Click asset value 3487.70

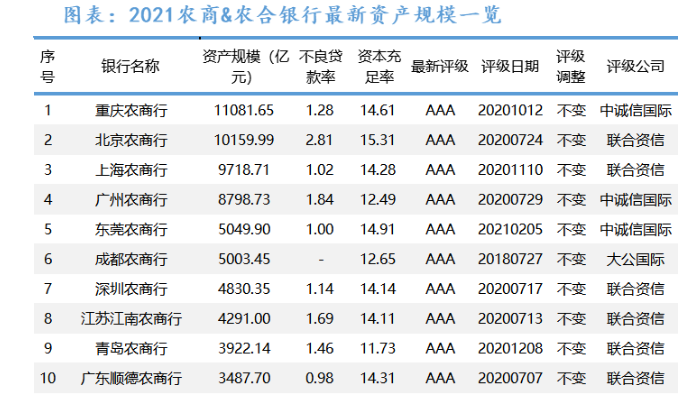(x=244, y=378)
